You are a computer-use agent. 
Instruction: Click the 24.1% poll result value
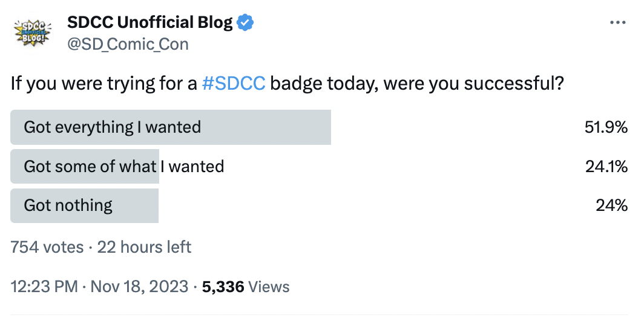pyautogui.click(x=606, y=167)
